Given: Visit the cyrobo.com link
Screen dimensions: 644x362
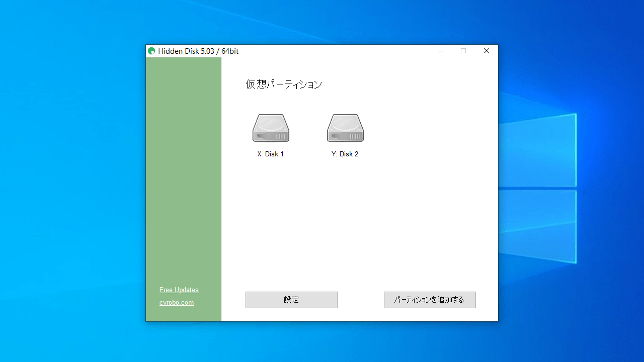Looking at the screenshot, I should [x=177, y=303].
